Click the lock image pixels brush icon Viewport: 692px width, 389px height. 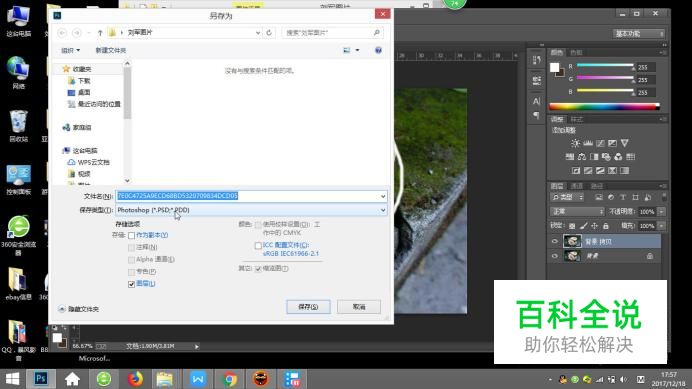583,226
